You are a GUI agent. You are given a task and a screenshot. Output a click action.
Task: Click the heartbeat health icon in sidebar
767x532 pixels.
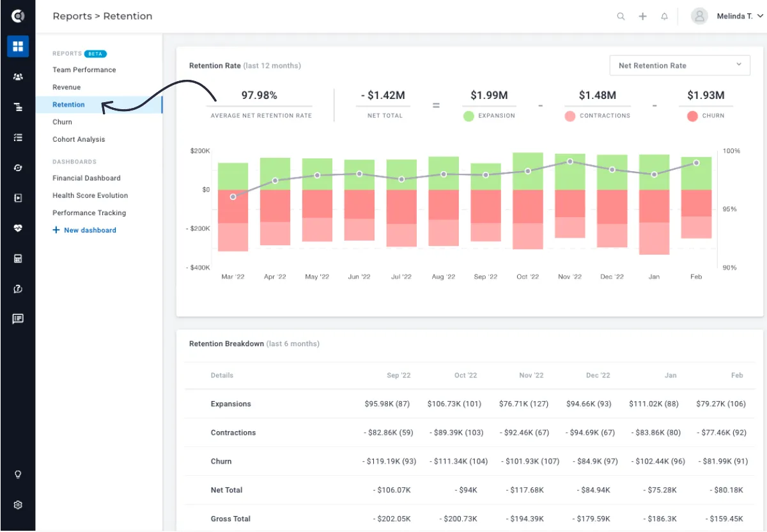(x=18, y=228)
